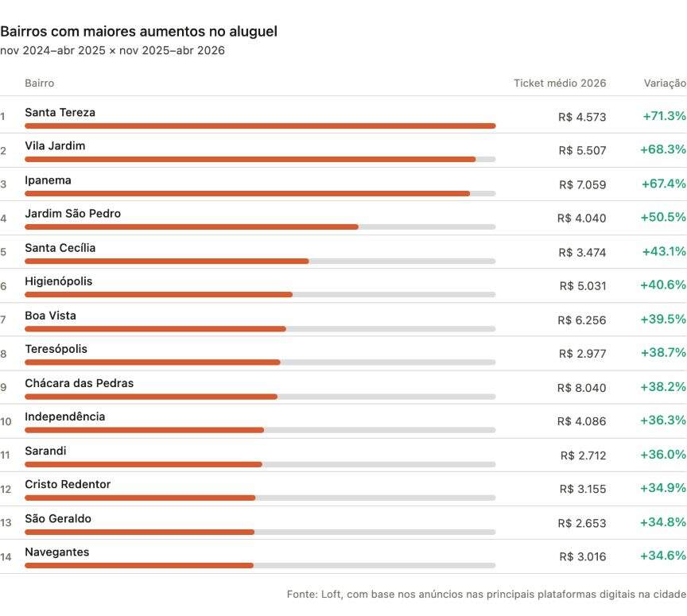Click the Independência +36.3% value
The image size is (687, 616).
663,420
